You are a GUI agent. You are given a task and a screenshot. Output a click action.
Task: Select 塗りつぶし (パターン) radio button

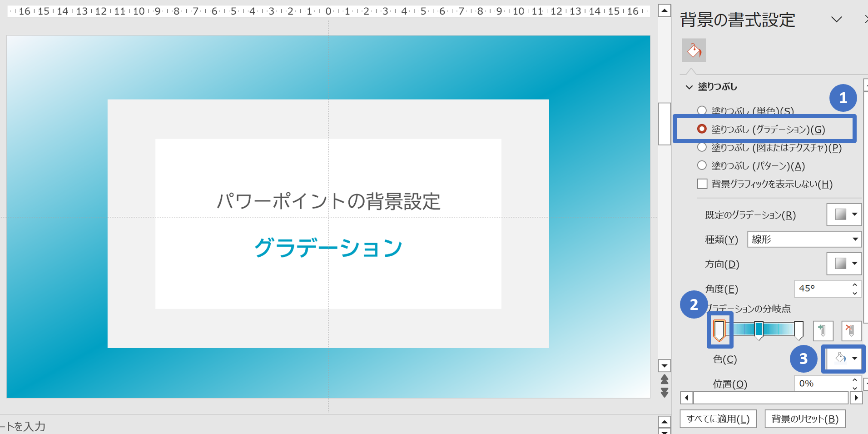(x=702, y=165)
